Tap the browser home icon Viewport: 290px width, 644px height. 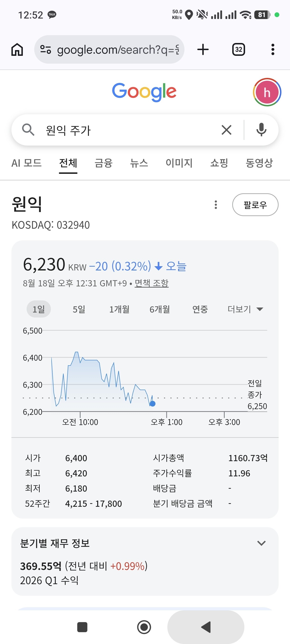(x=17, y=49)
